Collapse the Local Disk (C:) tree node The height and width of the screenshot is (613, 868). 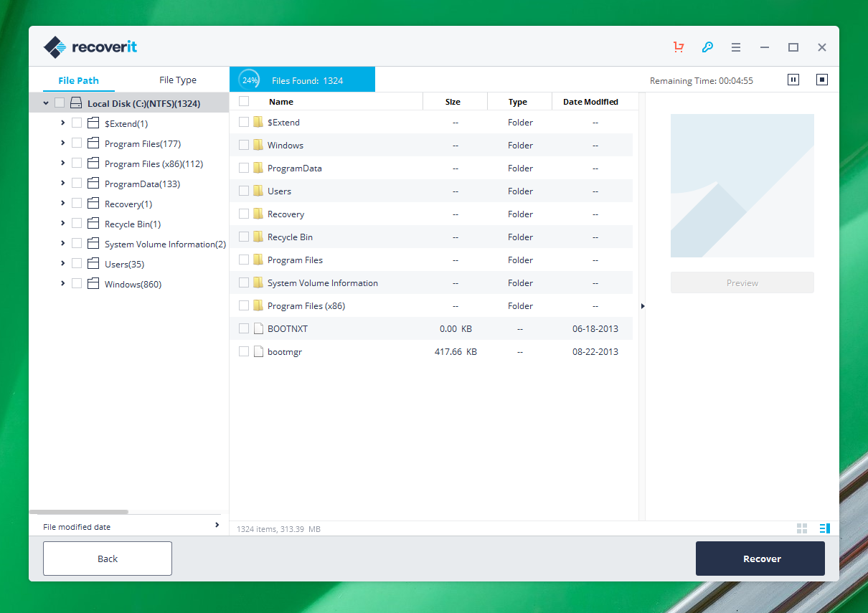tap(46, 103)
